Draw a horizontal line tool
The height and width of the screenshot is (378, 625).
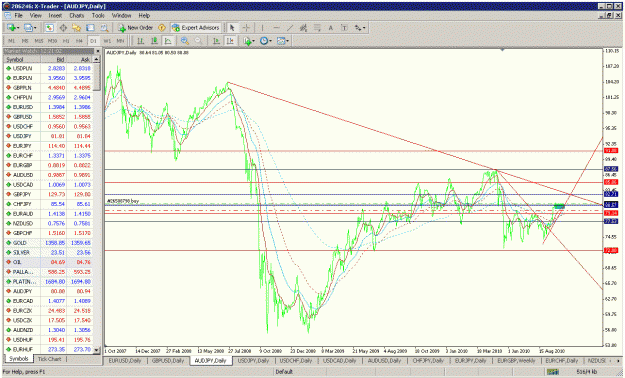click(x=276, y=28)
